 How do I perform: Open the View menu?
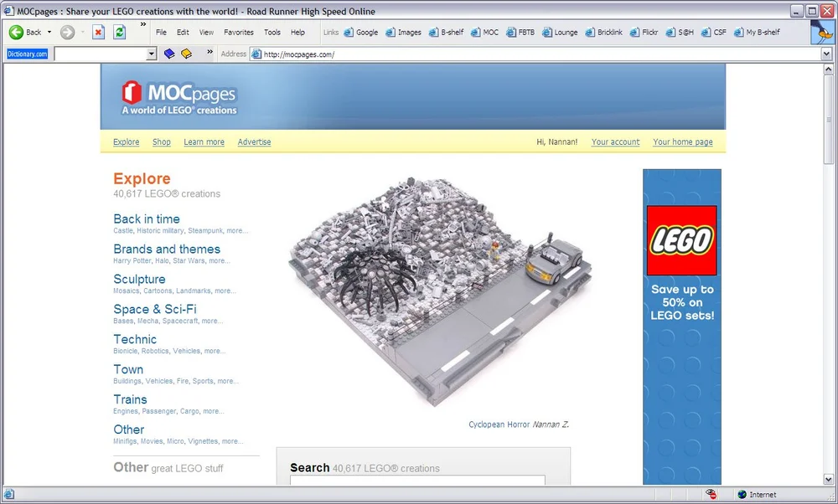coord(206,33)
